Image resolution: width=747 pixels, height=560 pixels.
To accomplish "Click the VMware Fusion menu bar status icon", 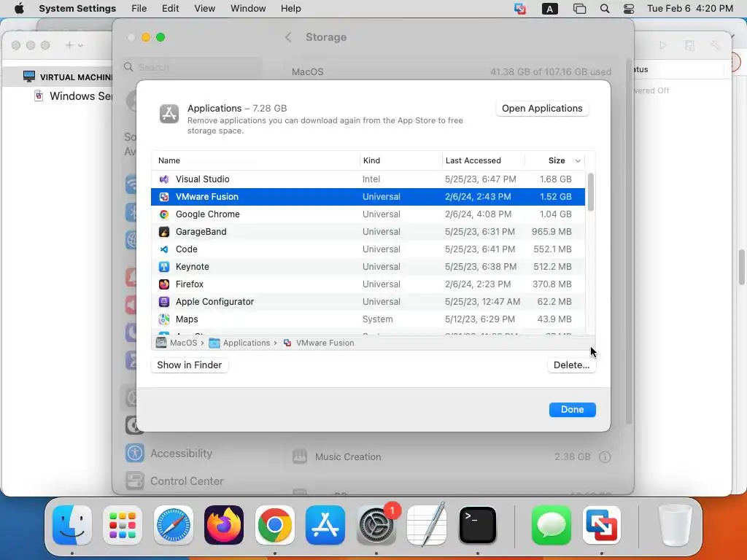I will [x=519, y=9].
